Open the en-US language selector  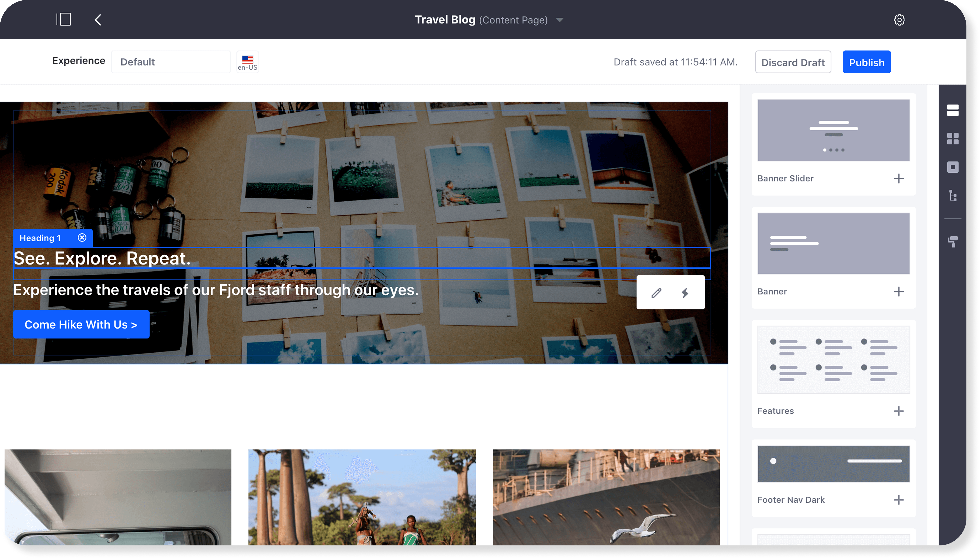pyautogui.click(x=248, y=62)
